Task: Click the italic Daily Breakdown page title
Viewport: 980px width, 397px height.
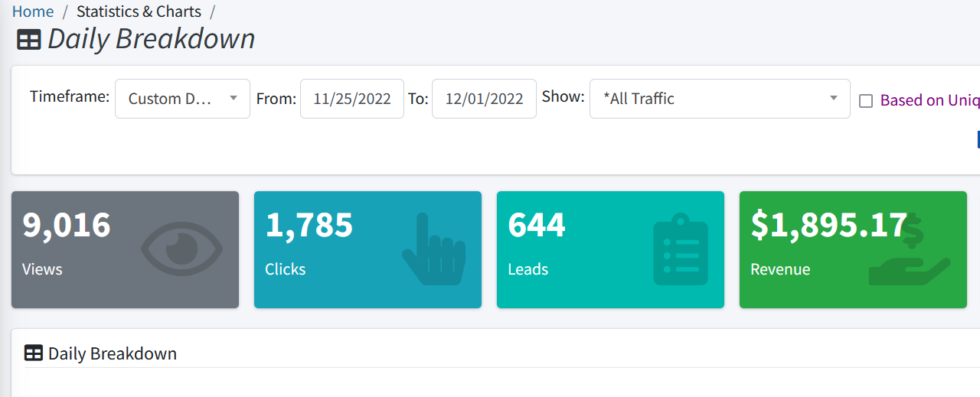Action: pyautogui.click(x=152, y=39)
